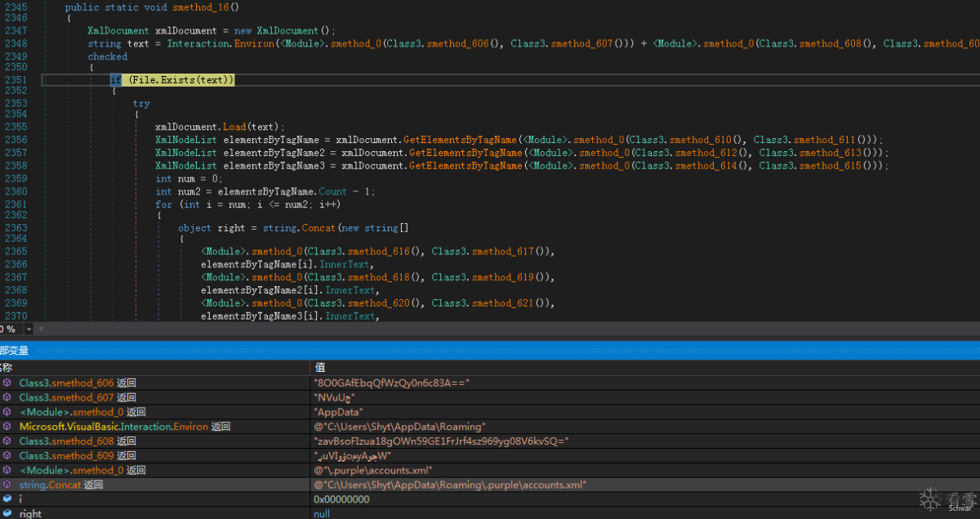Click xmlDocument.Load call on line 2355

pyautogui.click(x=200, y=127)
